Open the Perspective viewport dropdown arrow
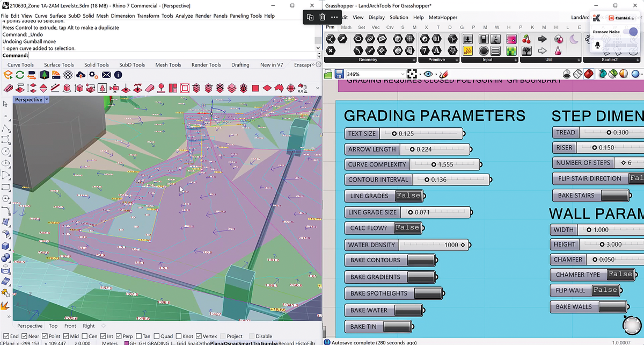The width and height of the screenshot is (644, 345). [47, 99]
